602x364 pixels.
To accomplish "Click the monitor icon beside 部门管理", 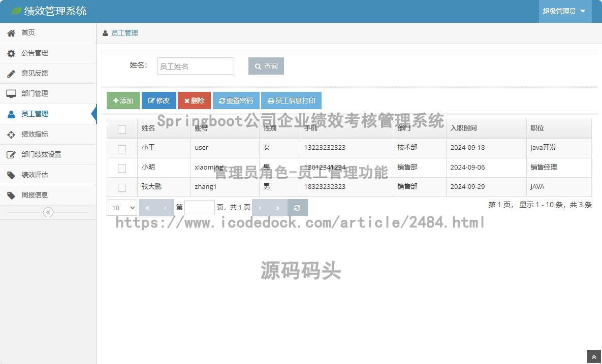I will 11,93.
